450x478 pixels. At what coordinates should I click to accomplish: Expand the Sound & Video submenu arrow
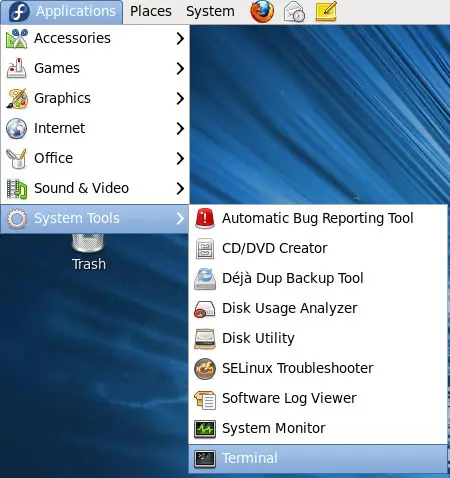[x=180, y=189]
